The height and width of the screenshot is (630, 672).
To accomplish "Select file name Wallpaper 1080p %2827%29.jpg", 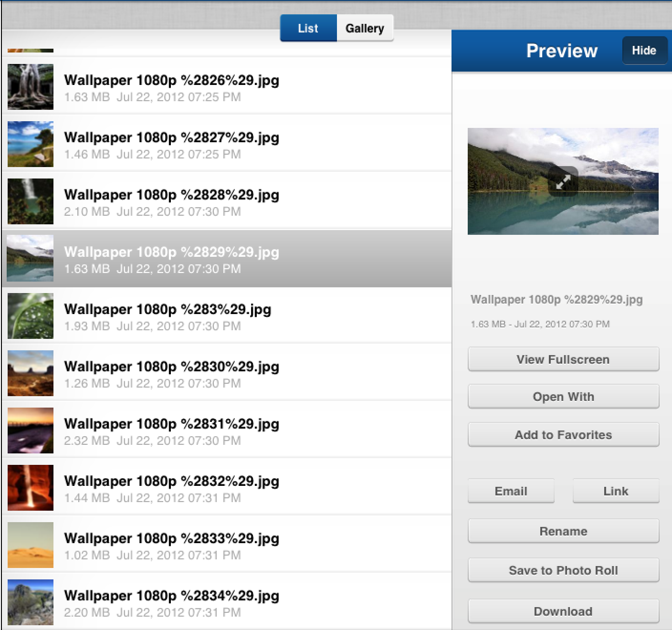I will tap(172, 137).
